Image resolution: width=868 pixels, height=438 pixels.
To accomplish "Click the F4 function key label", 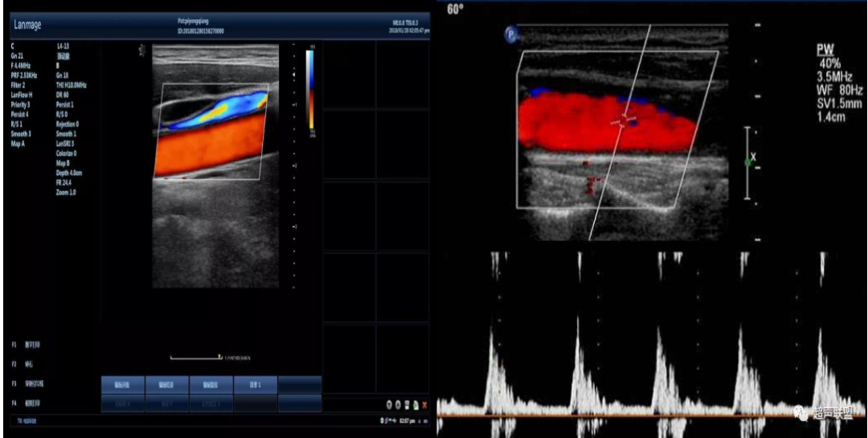I will [x=14, y=403].
